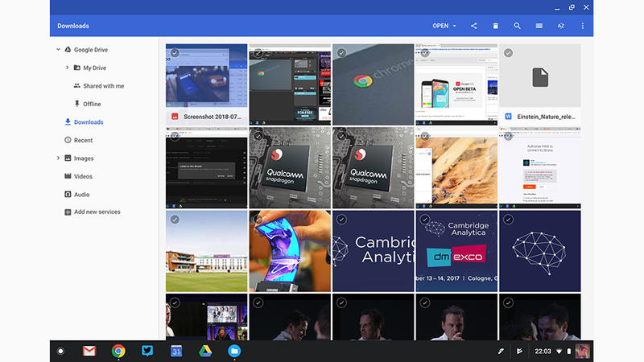644x362 pixels.
Task: Uncheck the hotel and lawn photo
Action: point(175,220)
